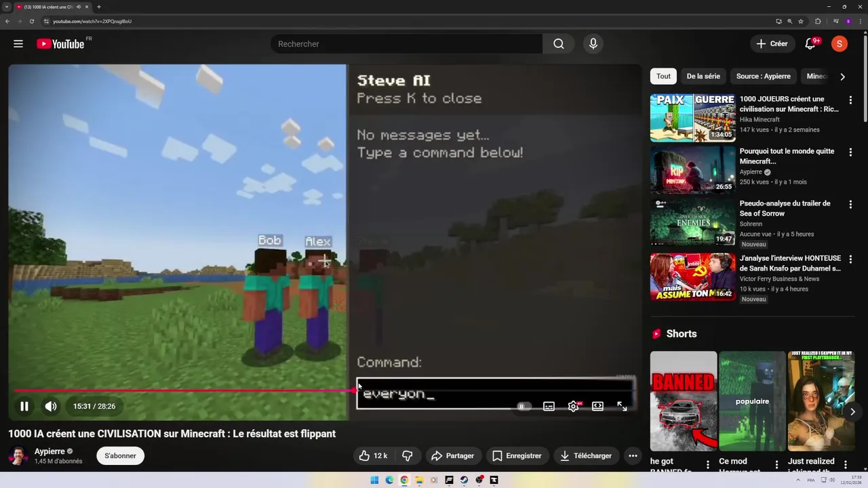Go to the YouTube home logo
Image resolution: width=868 pixels, height=488 pixels.
click(60, 44)
